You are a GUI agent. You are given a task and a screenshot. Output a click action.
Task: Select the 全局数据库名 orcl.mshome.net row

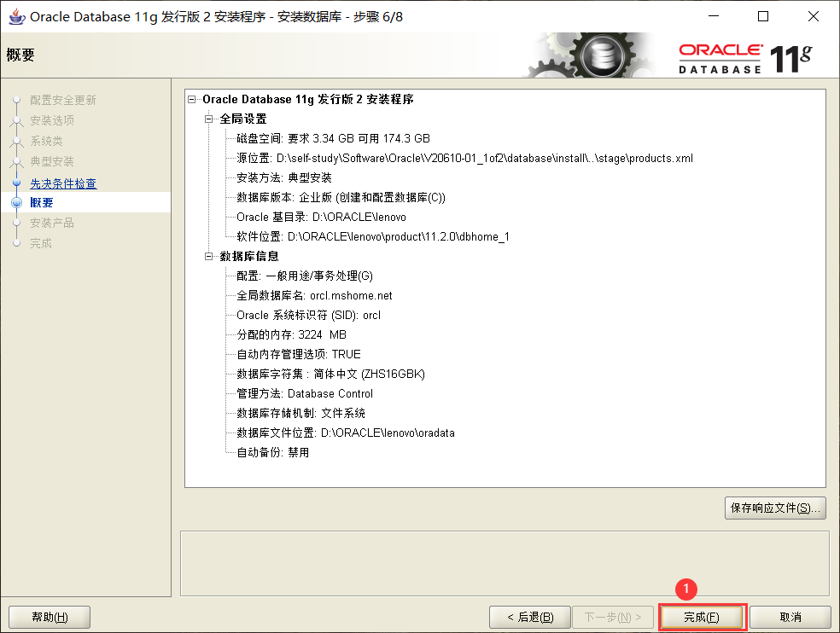coord(314,296)
